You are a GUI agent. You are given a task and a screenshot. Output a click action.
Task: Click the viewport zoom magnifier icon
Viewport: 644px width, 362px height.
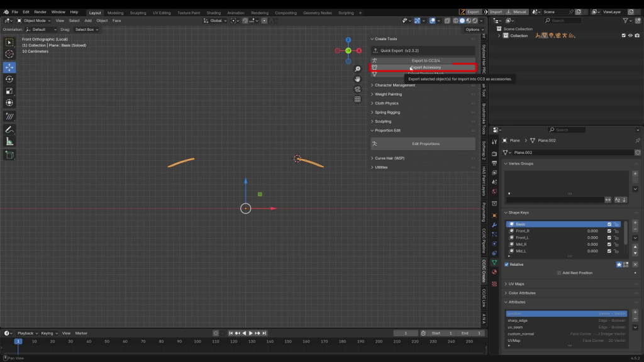(357, 69)
